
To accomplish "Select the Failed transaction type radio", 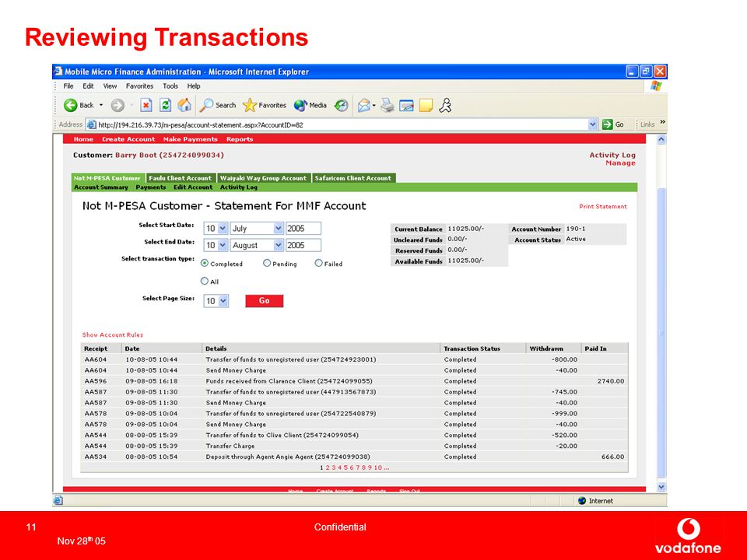I will point(319,263).
